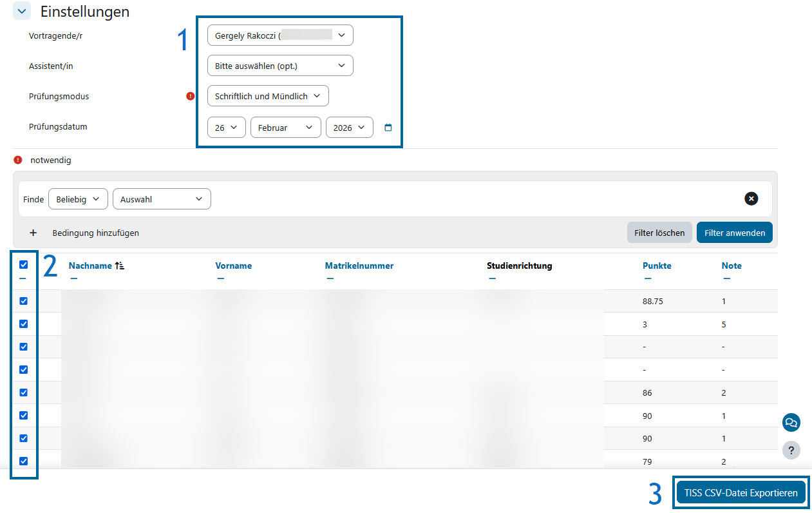Open the Beliebig dropdown in the Finde row
This screenshot has width=812, height=513.
78,198
